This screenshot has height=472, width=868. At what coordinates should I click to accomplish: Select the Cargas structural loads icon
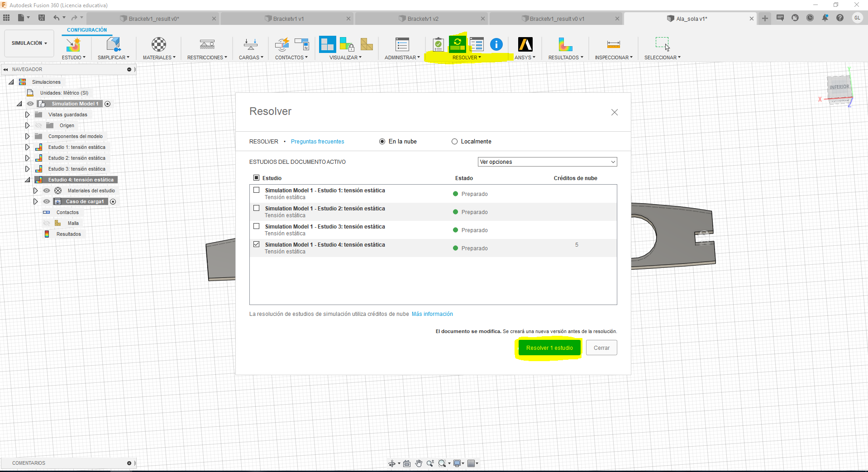click(x=251, y=44)
